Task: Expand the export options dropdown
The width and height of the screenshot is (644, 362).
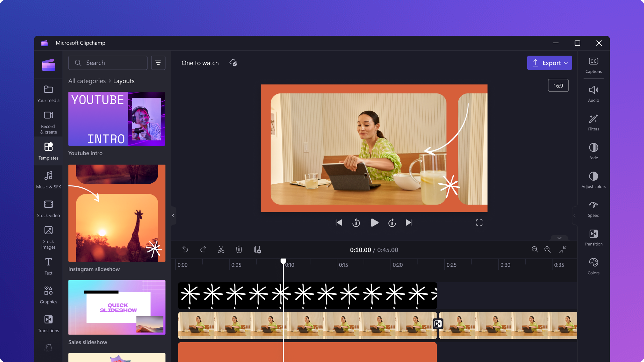Action: click(x=566, y=63)
